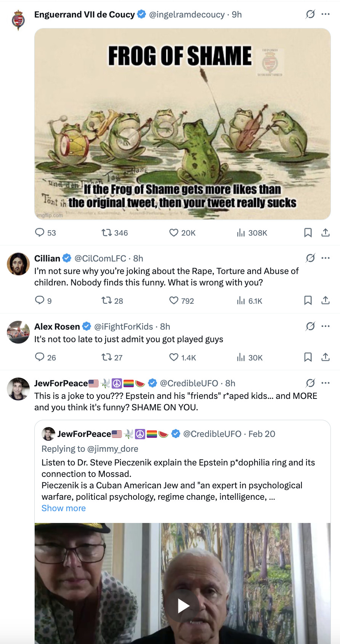The width and height of the screenshot is (340, 644).
Task: Bookmark the Frog of Shame tweet
Action: tap(308, 233)
